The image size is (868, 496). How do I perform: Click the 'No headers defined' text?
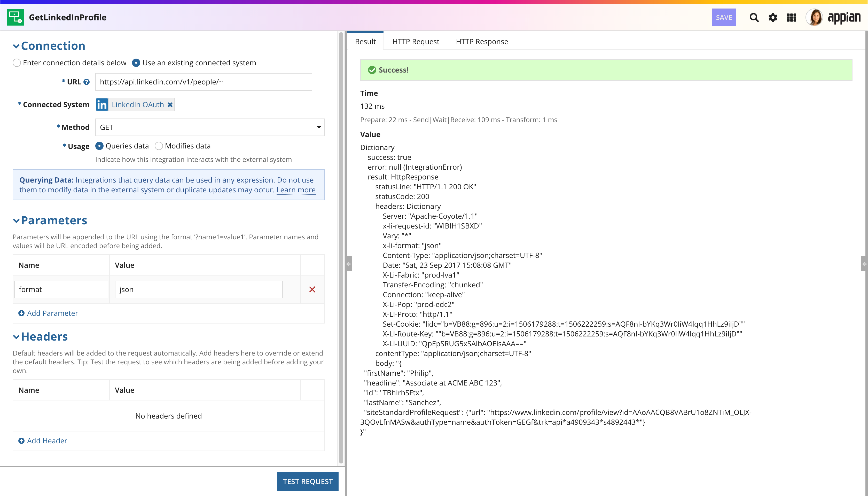[169, 416]
